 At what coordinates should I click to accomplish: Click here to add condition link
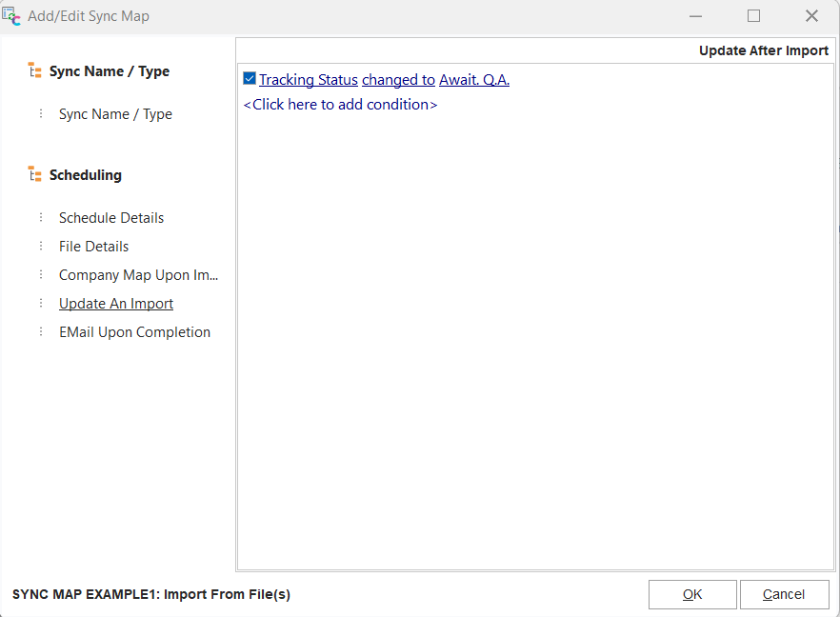[340, 105]
